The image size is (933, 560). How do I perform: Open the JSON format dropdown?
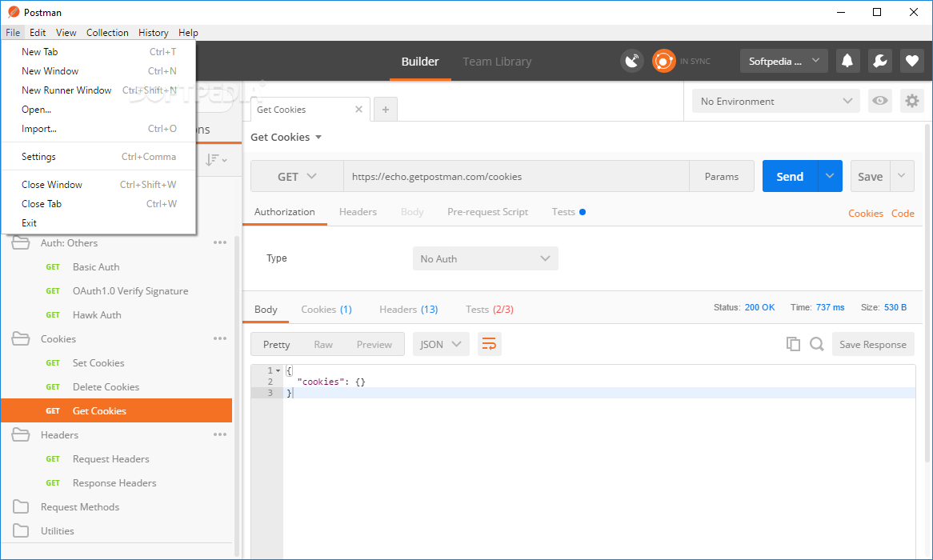441,344
